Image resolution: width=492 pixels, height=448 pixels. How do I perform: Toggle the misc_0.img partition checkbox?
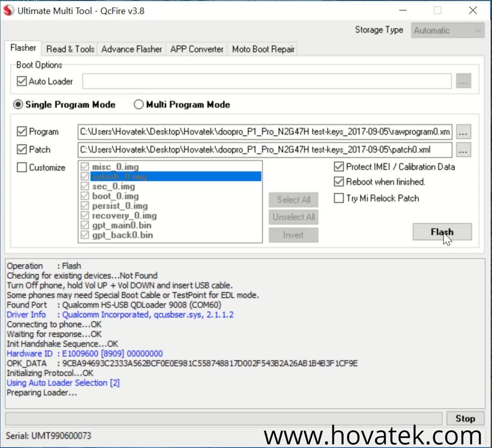tap(85, 167)
